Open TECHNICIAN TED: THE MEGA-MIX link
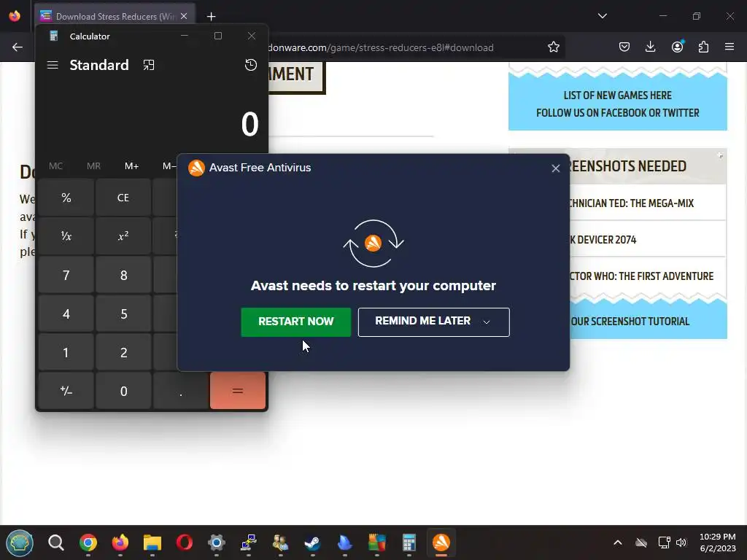 [631, 203]
